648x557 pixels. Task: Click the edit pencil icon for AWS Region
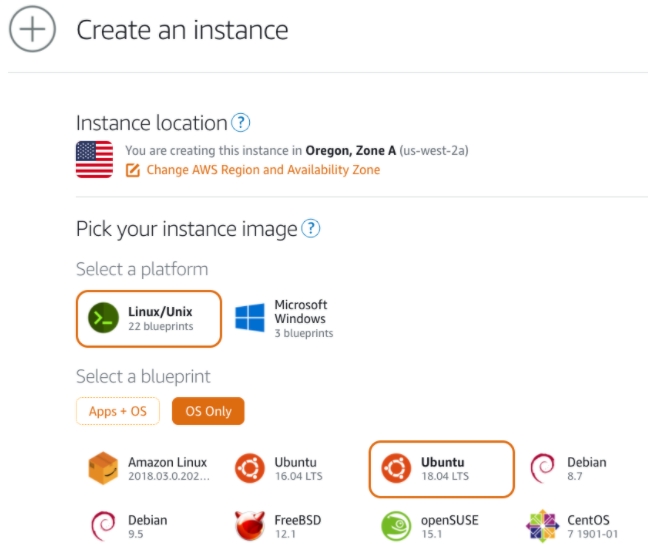point(133,170)
